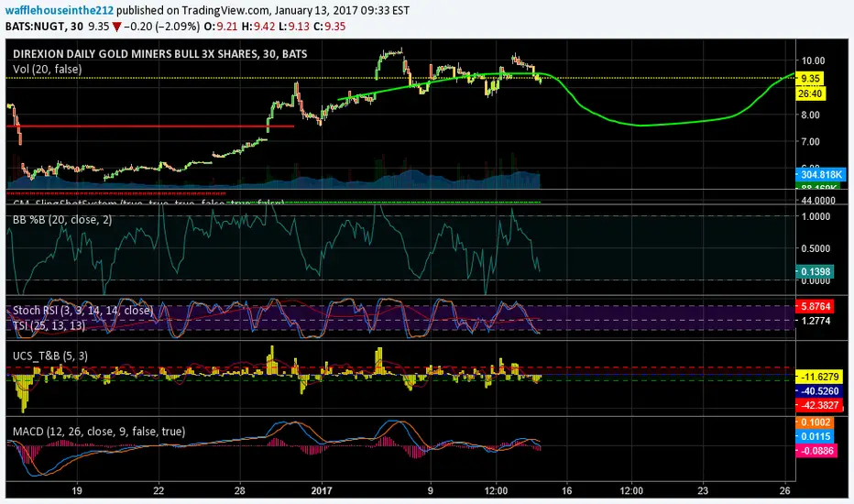Click the 7.00 price axis label

[810, 142]
